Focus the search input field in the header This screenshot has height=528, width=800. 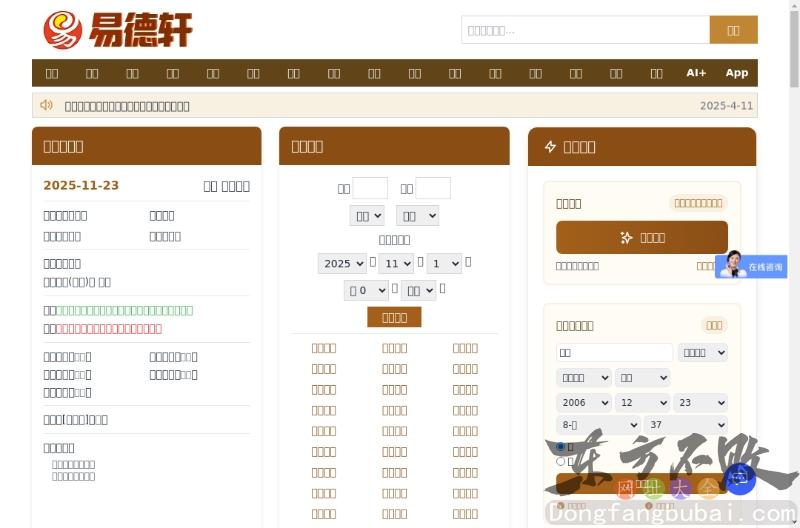(585, 30)
